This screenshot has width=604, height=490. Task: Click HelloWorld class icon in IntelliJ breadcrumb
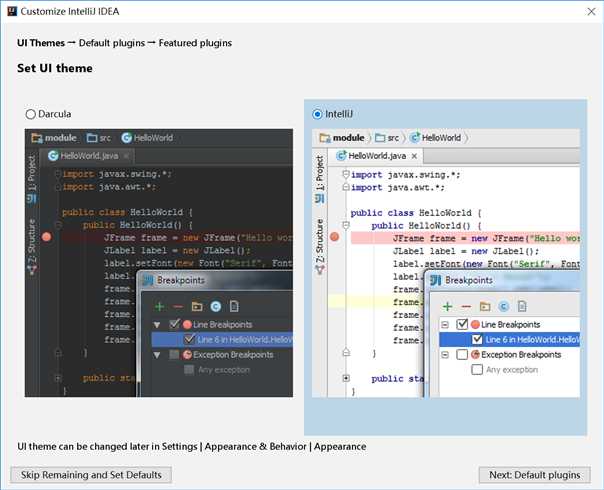[415, 138]
